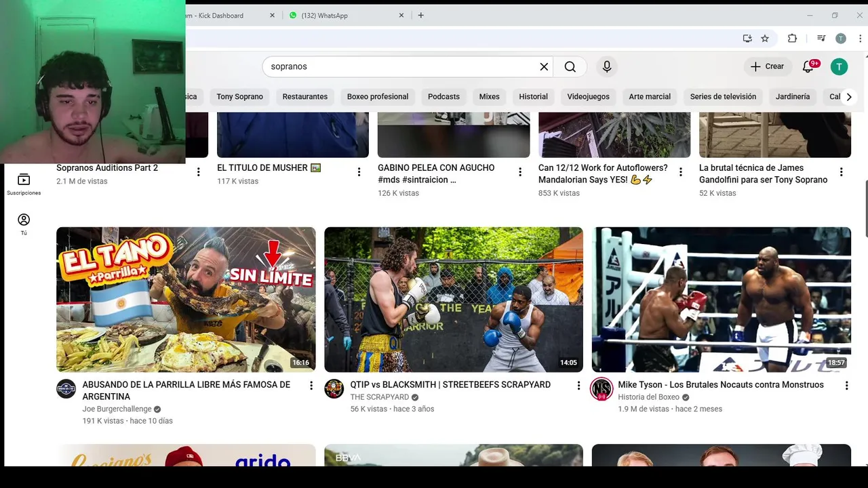Go to THE SCRAPYARD channel name
The height and width of the screenshot is (488, 868).
(379, 397)
